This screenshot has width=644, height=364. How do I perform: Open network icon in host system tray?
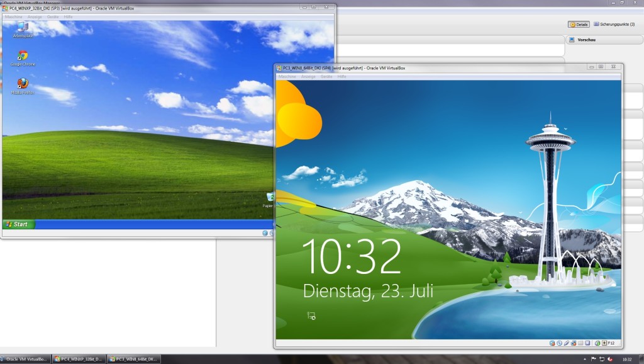[x=602, y=359]
